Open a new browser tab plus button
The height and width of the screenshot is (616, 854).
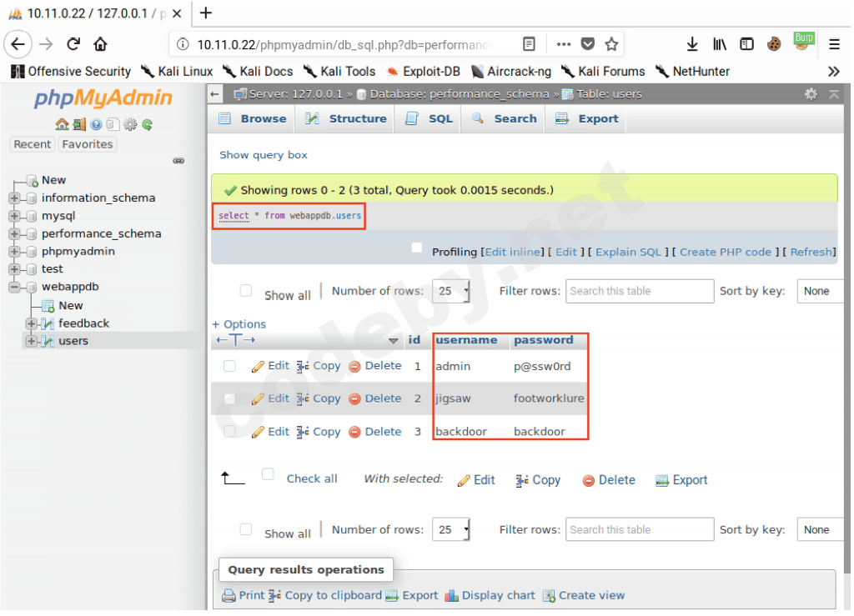tap(206, 13)
